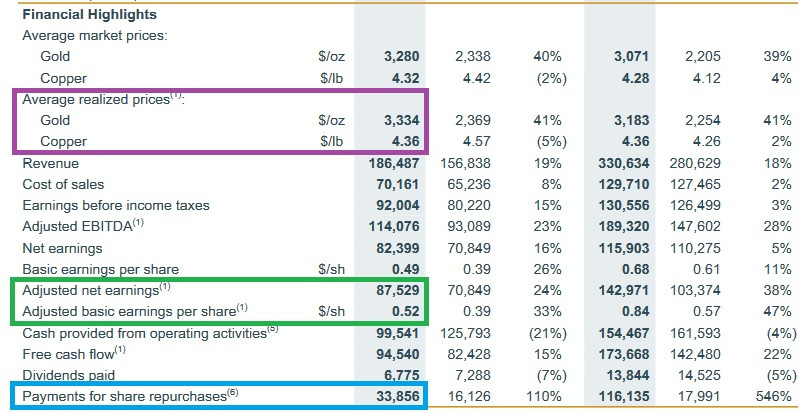Select Earnings before income taxes label
The image size is (808, 413).
pos(115,205)
